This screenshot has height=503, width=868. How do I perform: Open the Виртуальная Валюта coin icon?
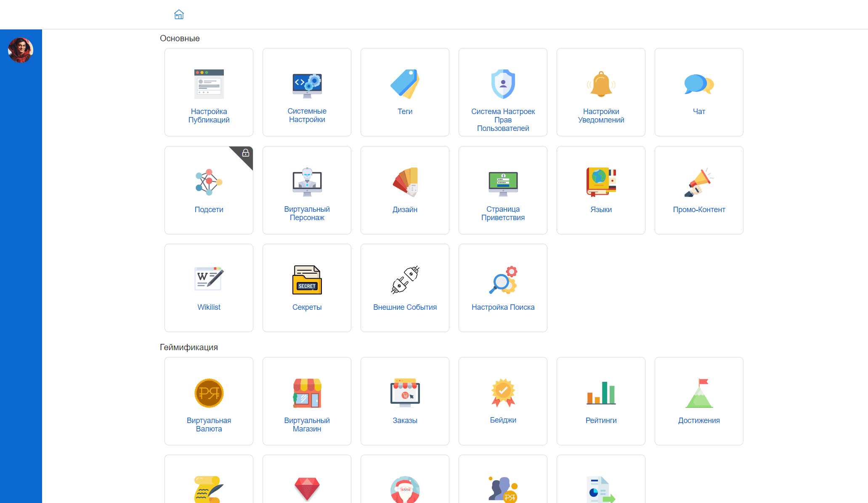209,393
